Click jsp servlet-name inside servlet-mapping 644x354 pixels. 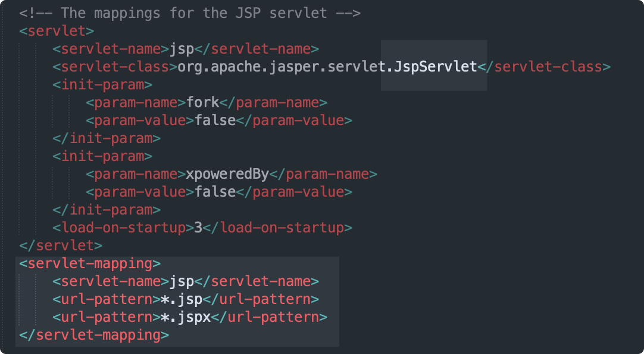point(182,281)
